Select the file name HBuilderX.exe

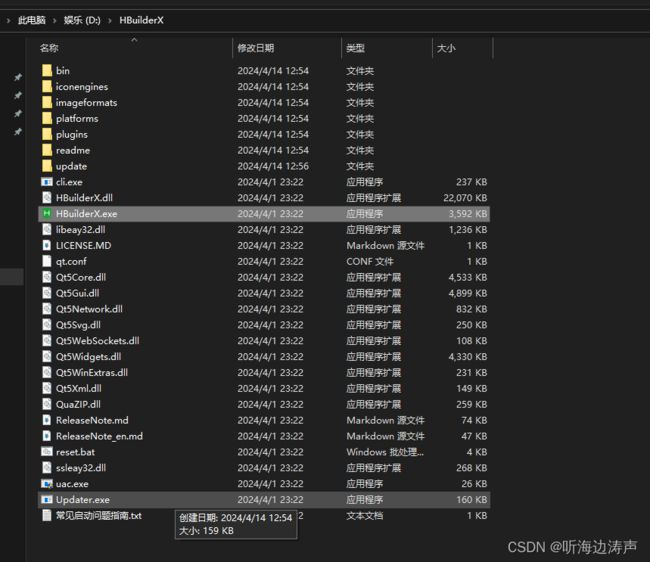point(86,213)
